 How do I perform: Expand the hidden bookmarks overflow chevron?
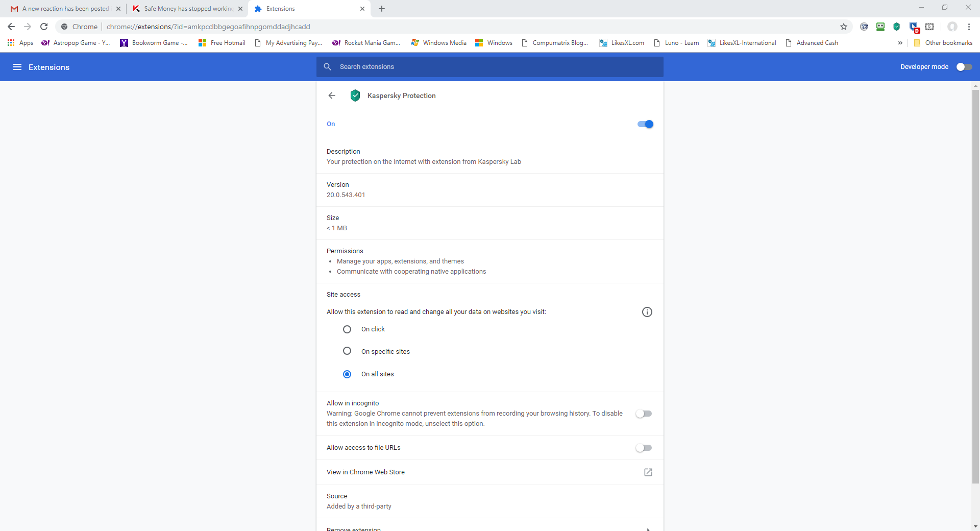coord(900,43)
